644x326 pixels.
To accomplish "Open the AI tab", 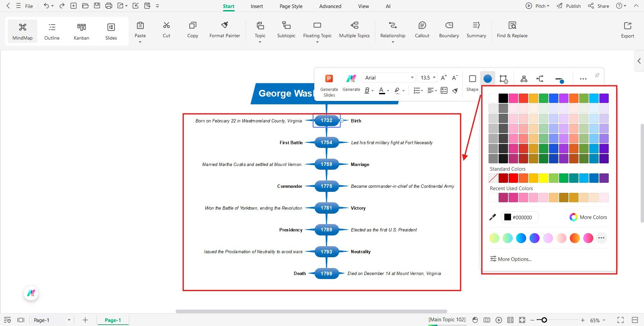I will tap(388, 6).
